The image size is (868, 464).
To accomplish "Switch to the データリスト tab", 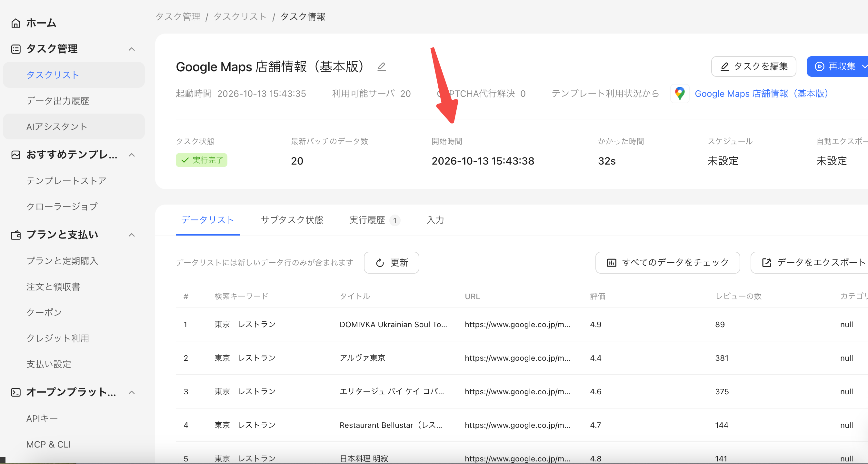I will tap(208, 220).
